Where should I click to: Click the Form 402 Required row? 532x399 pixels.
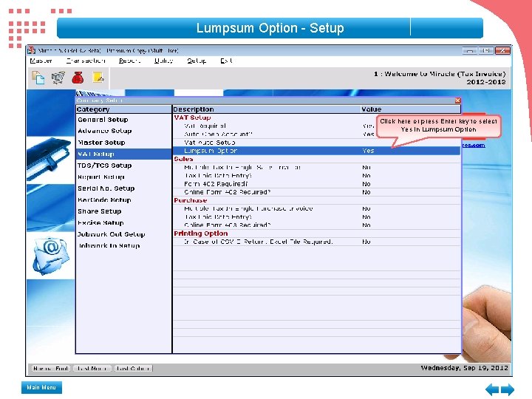[316, 184]
